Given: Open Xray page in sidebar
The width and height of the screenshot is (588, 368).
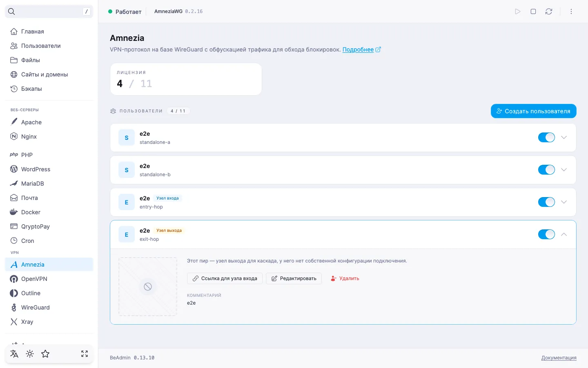Looking at the screenshot, I should (x=49, y=322).
